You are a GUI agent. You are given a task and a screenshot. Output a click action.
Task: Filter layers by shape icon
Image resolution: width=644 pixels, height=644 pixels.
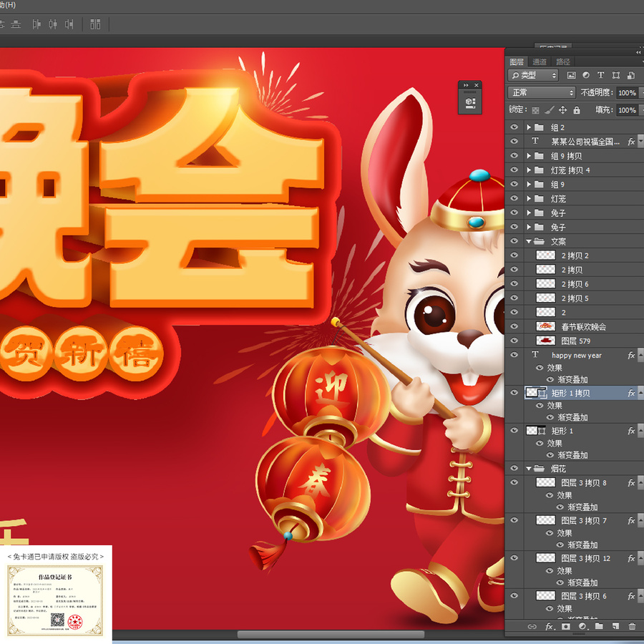click(x=615, y=75)
